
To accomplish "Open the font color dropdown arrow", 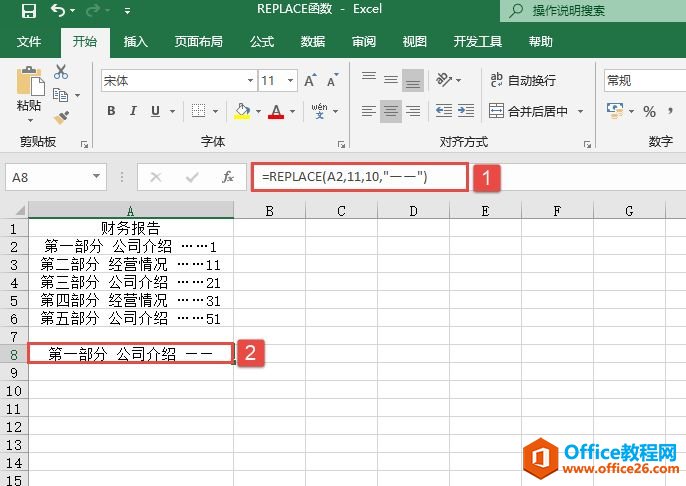I will tap(292, 111).
